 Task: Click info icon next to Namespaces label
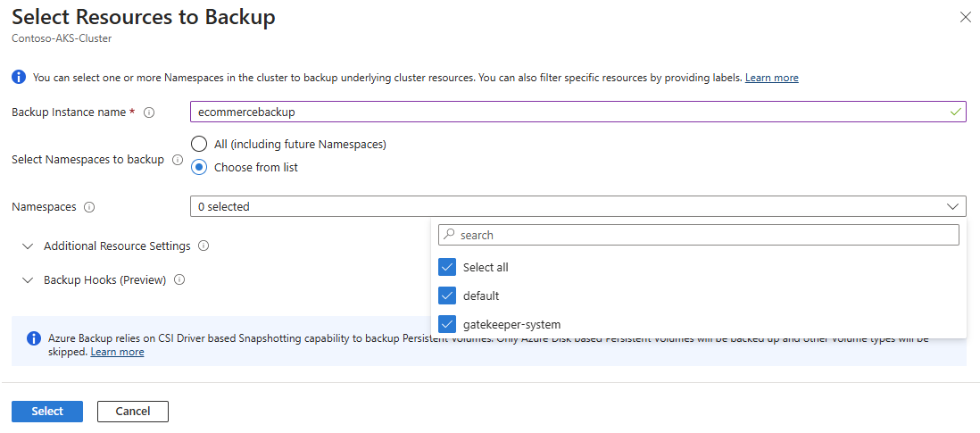88,207
